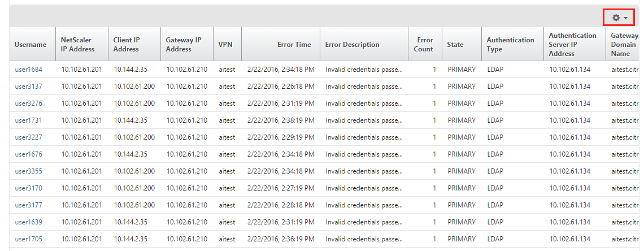The height and width of the screenshot is (251, 644).
Task: Sort by State column header
Action: [x=455, y=44]
